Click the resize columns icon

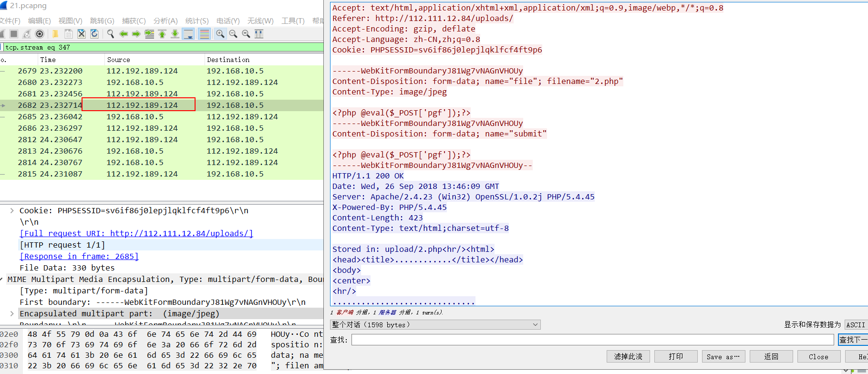[x=259, y=34]
